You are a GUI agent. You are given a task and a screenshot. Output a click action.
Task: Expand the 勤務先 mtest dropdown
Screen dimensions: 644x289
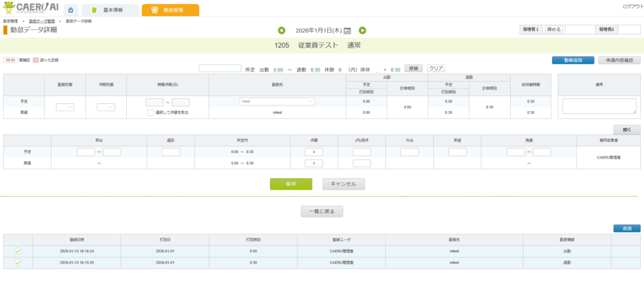(276, 101)
